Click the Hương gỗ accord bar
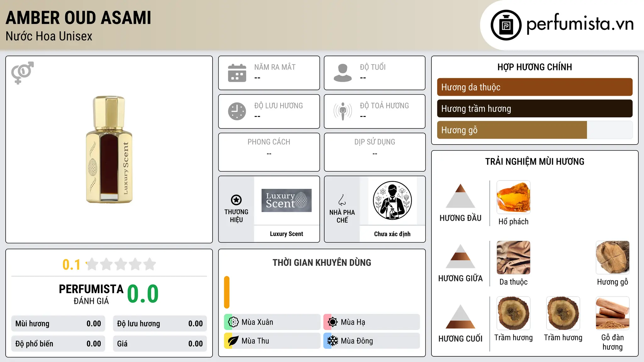The height and width of the screenshot is (362, 644). click(x=535, y=130)
